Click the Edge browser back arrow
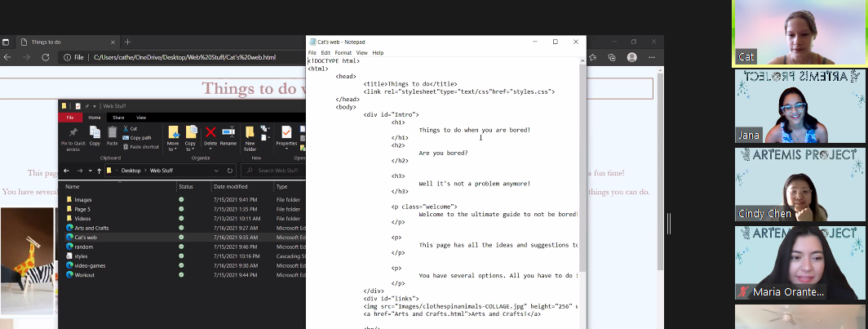The width and height of the screenshot is (868, 329). click(x=7, y=57)
